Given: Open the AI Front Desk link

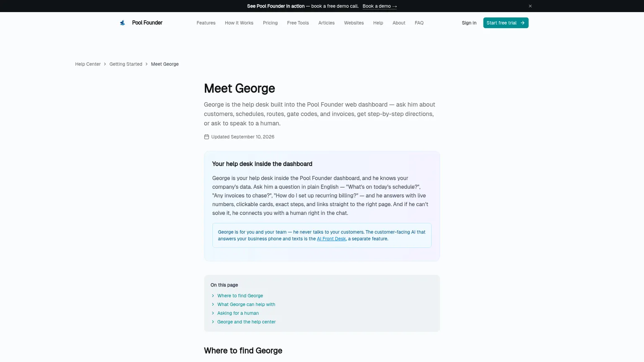Looking at the screenshot, I should pyautogui.click(x=331, y=239).
